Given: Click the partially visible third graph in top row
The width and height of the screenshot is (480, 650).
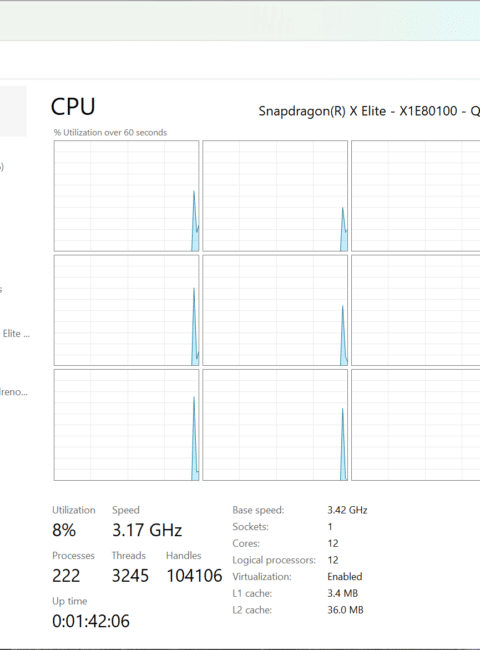Looking at the screenshot, I should (416, 196).
